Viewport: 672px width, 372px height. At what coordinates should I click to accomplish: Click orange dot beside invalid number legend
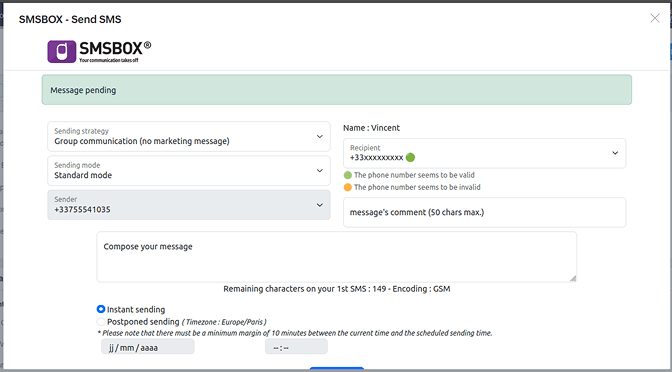coord(348,187)
